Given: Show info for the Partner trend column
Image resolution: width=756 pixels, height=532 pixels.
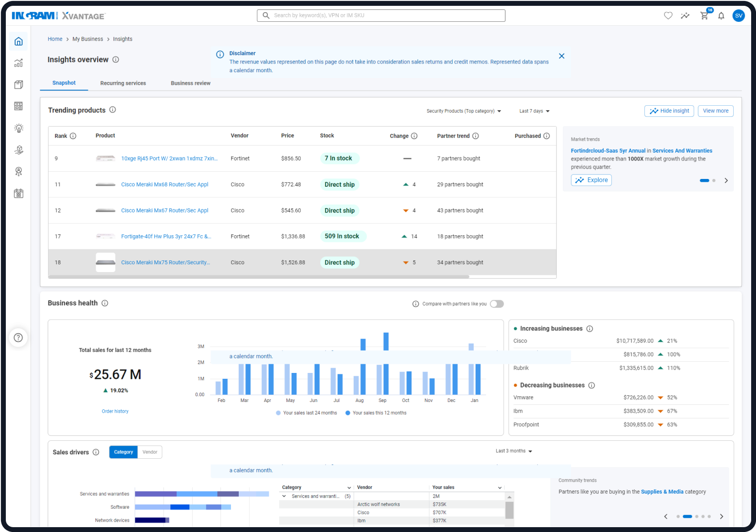Looking at the screenshot, I should (x=476, y=136).
